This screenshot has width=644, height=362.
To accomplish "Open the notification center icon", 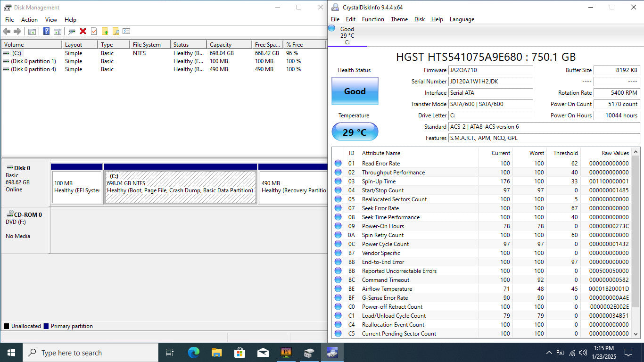I will pyautogui.click(x=628, y=353).
